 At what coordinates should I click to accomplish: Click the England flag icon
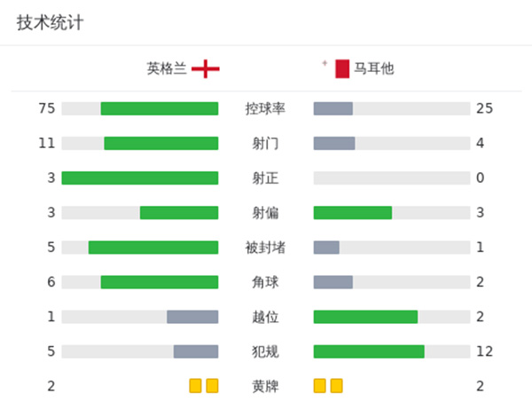point(206,68)
